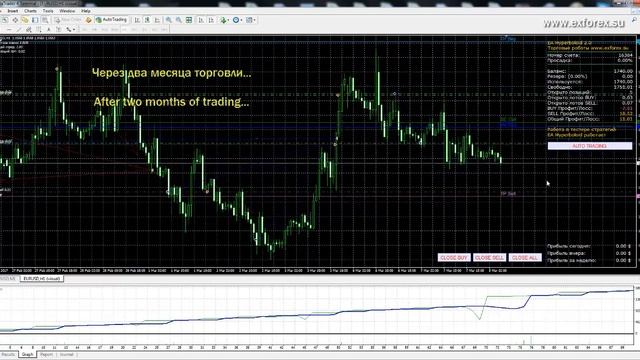Expand the Indicators dropdown arrow
The height and width of the screenshot is (360, 640).
(x=229, y=20)
